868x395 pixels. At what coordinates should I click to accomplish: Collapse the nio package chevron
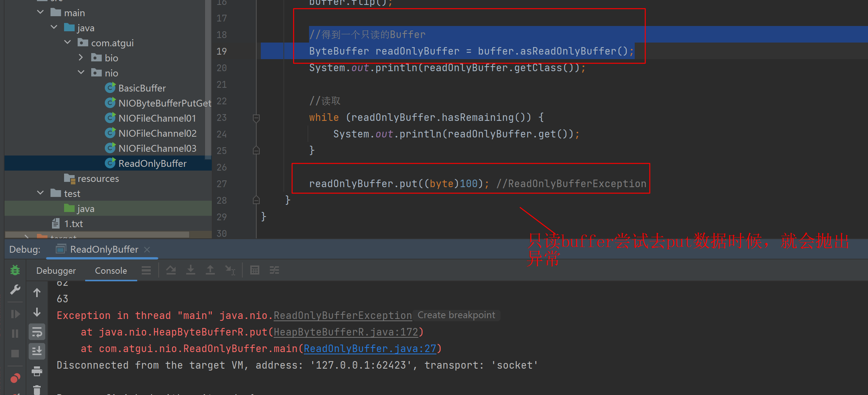(x=81, y=73)
